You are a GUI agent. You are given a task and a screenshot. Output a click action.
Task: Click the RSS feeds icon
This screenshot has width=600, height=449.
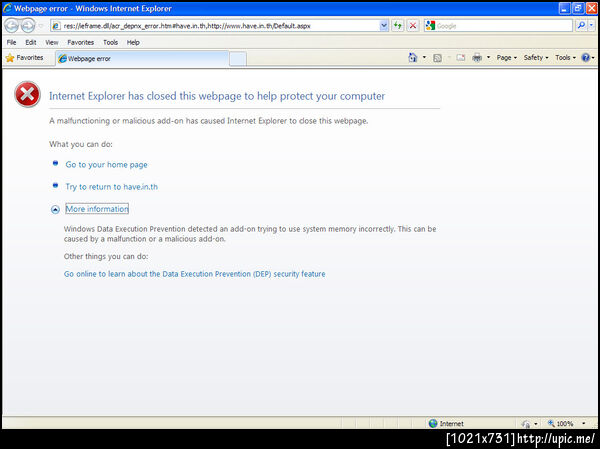click(437, 58)
